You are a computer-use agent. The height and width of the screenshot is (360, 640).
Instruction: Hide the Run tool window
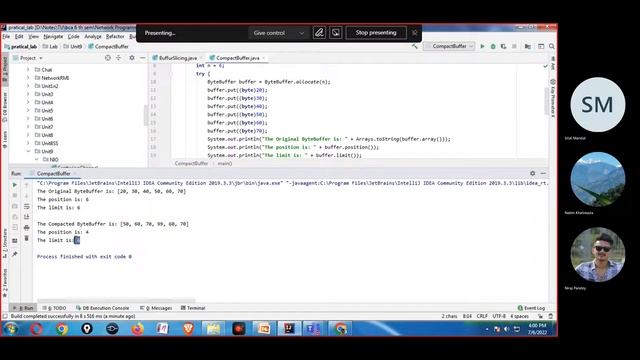[x=543, y=173]
